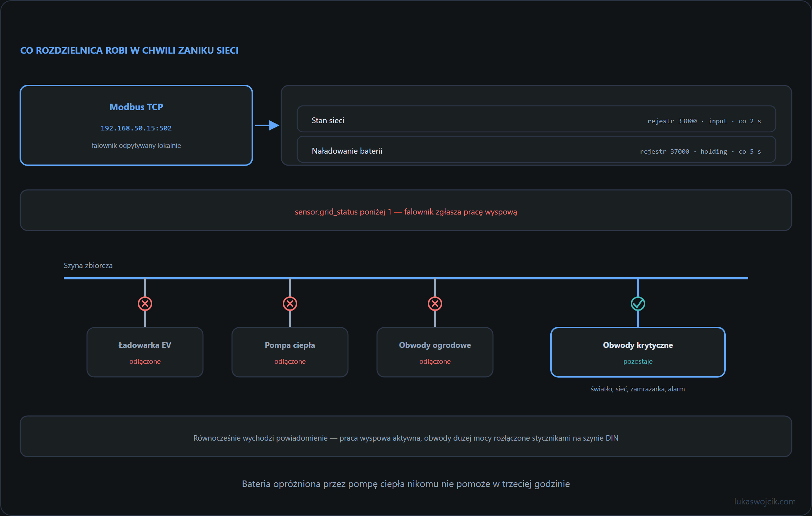Screen dimensions: 812x516
Task: Select the Ładowarka EV card
Action: 145,352
